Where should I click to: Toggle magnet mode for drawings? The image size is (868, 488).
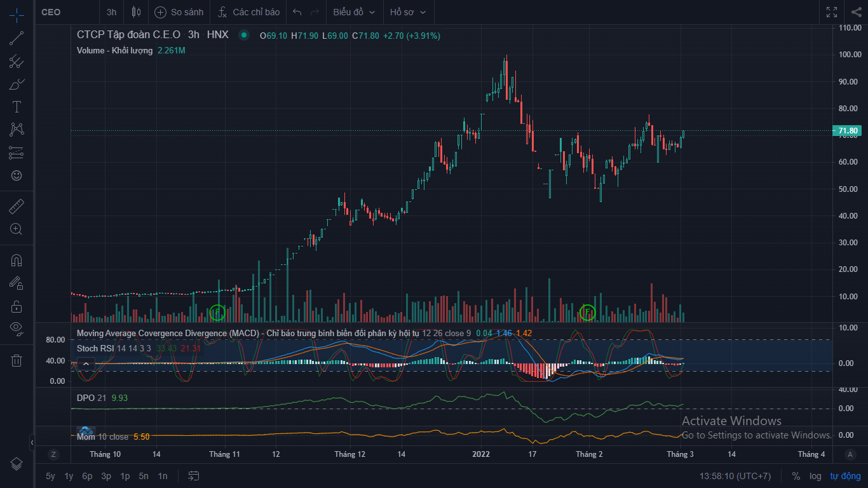(17, 261)
